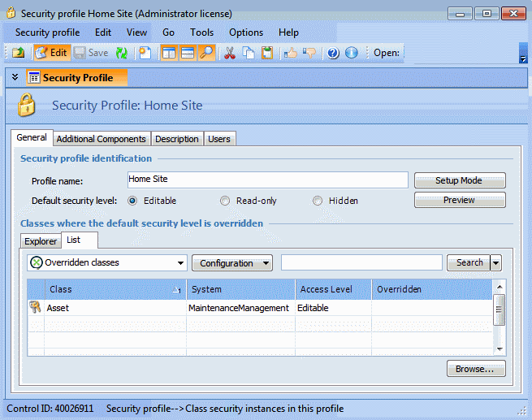Image resolution: width=532 pixels, height=420 pixels.
Task: Select the Editable security level radio
Action: [x=133, y=201]
